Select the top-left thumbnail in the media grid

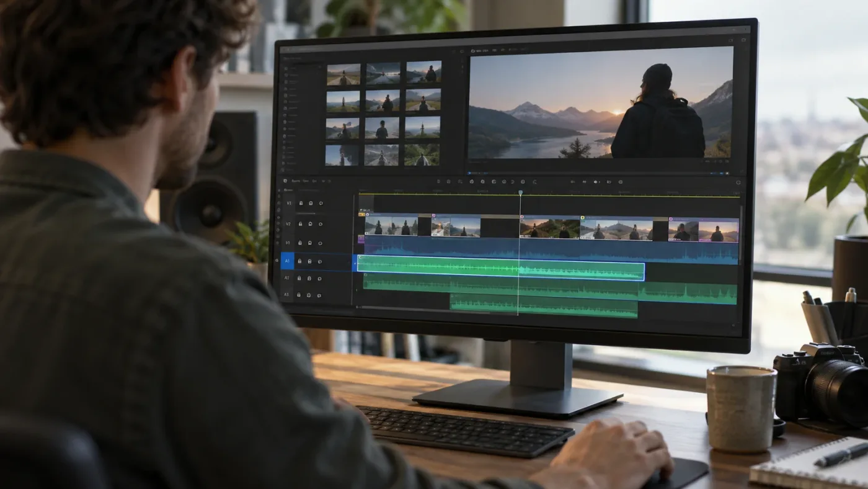pos(343,74)
